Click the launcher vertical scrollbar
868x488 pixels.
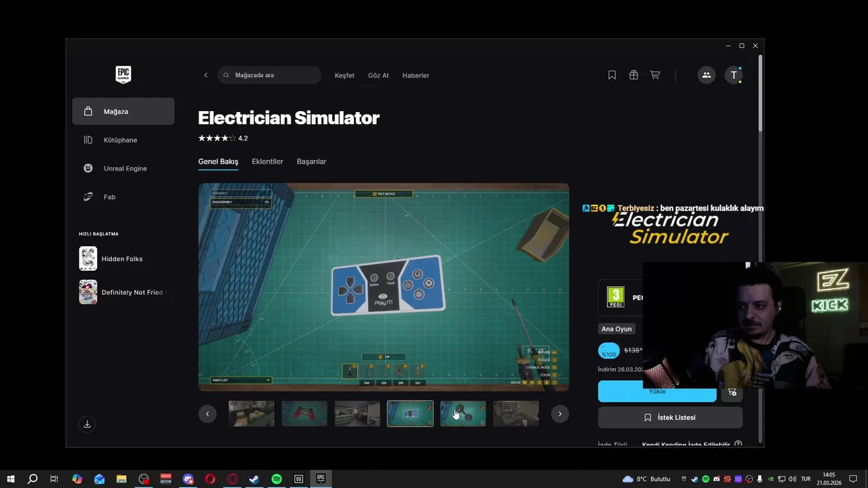760,93
